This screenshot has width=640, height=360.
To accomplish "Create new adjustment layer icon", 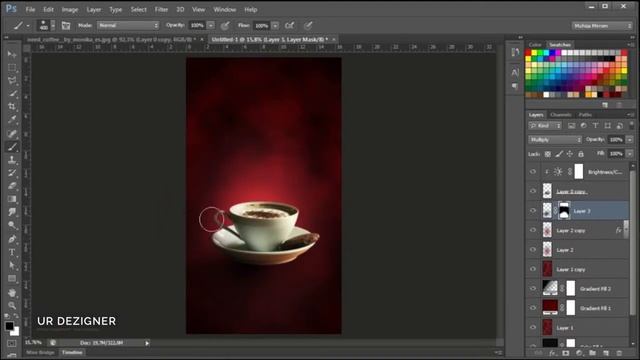I will click(579, 353).
